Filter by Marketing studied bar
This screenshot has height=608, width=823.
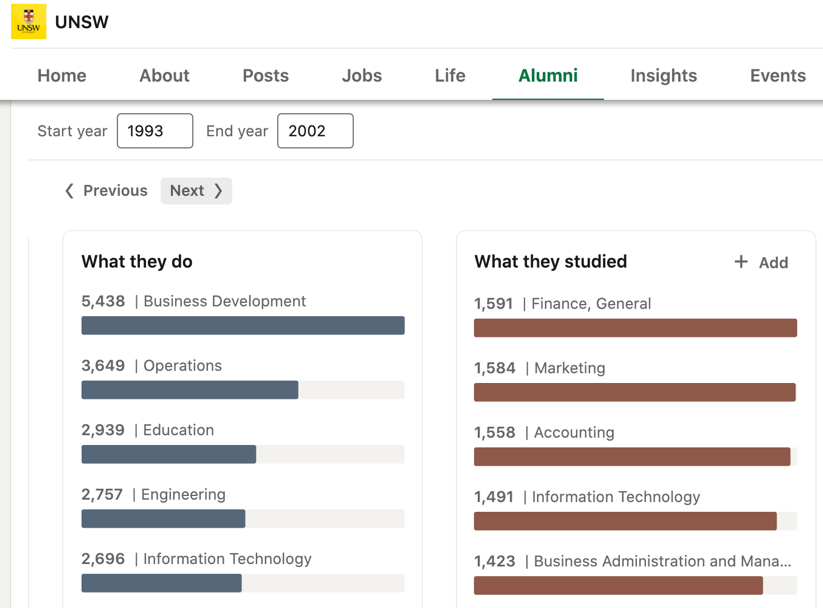[635, 392]
